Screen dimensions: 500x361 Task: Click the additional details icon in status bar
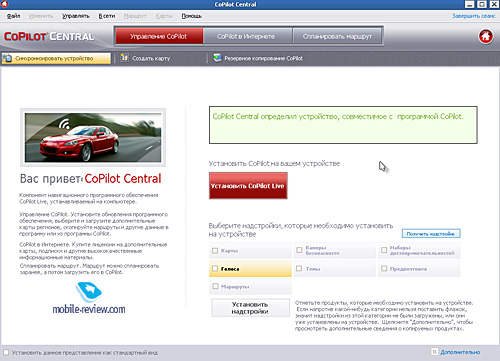pos(434,352)
